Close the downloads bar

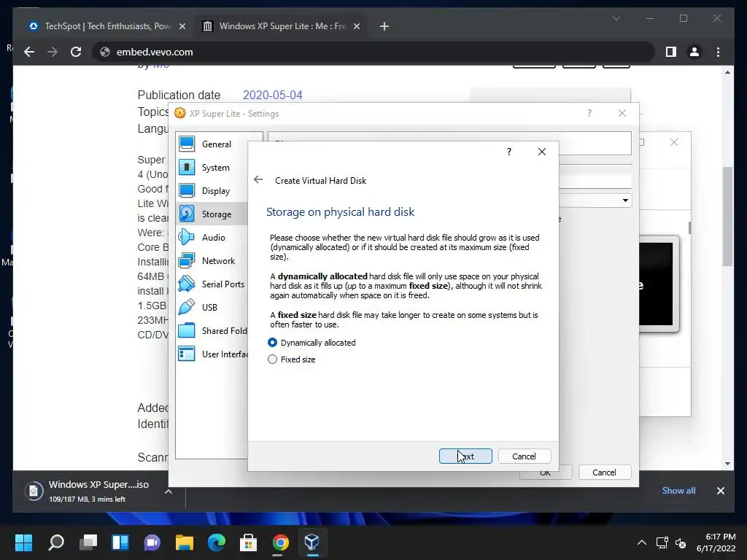tap(720, 491)
